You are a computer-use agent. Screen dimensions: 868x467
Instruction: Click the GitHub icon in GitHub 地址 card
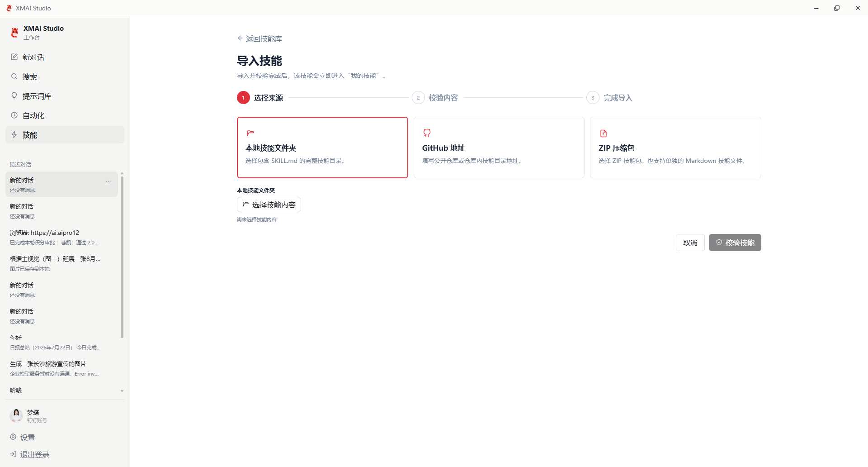pyautogui.click(x=427, y=133)
